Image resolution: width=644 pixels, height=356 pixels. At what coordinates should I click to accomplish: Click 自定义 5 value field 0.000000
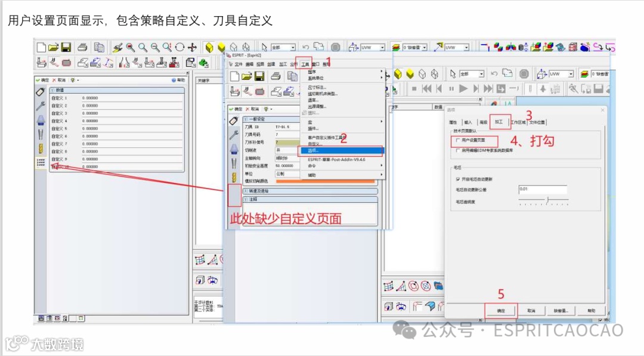pyautogui.click(x=132, y=129)
